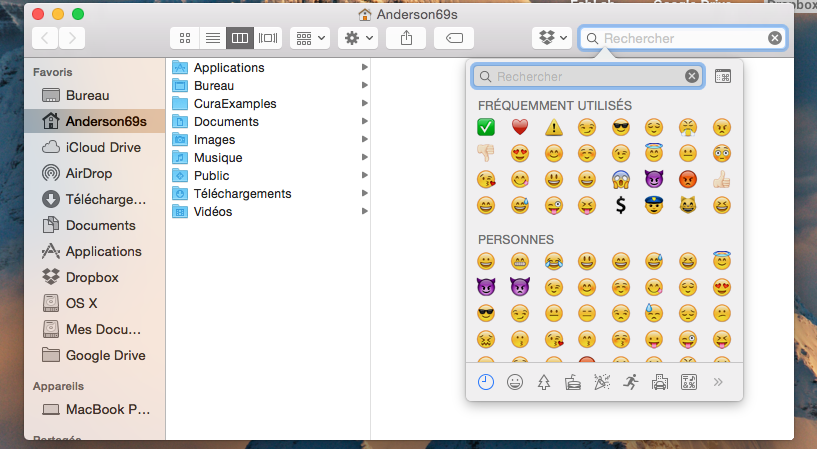Open AirDrop in the sidebar
Image resolution: width=817 pixels, height=449 pixels.
pyautogui.click(x=95, y=173)
